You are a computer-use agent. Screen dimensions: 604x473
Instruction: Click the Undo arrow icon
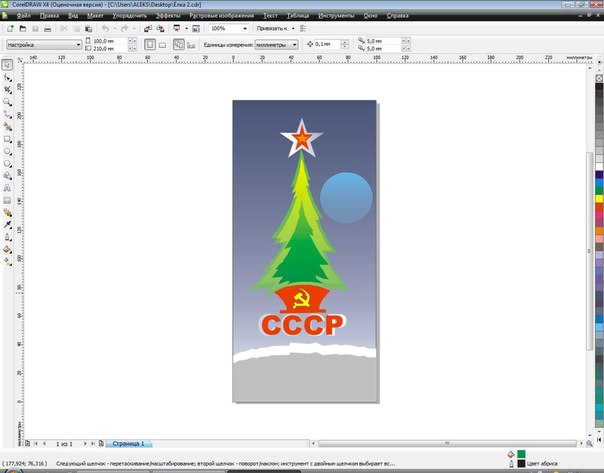105,29
